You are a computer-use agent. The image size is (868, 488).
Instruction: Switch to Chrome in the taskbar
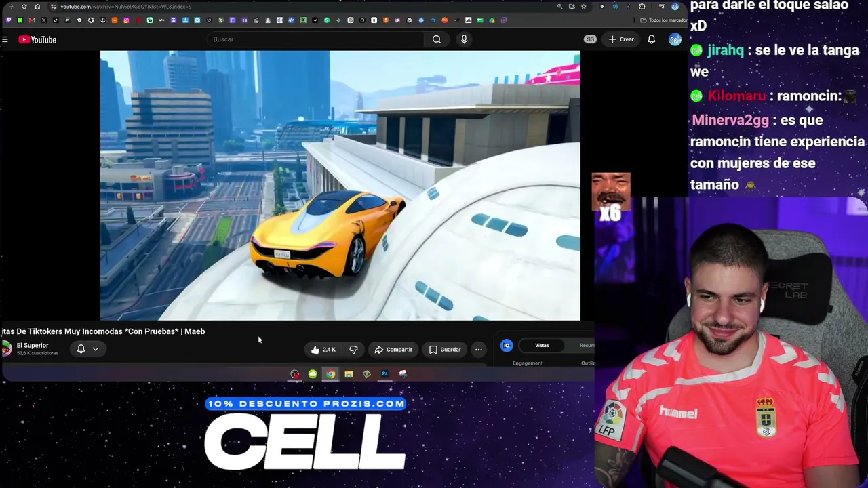pos(330,374)
